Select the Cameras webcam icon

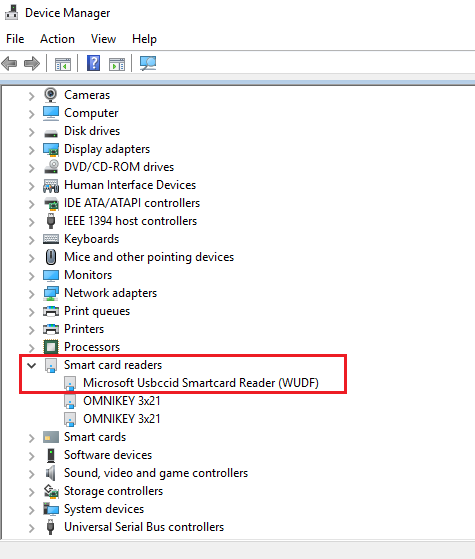(x=51, y=95)
